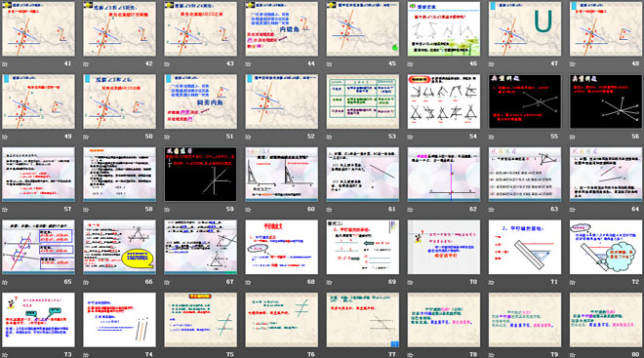This screenshot has height=358, width=644.
Task: Select slide 54 with grid of angle figures
Action: click(444, 101)
